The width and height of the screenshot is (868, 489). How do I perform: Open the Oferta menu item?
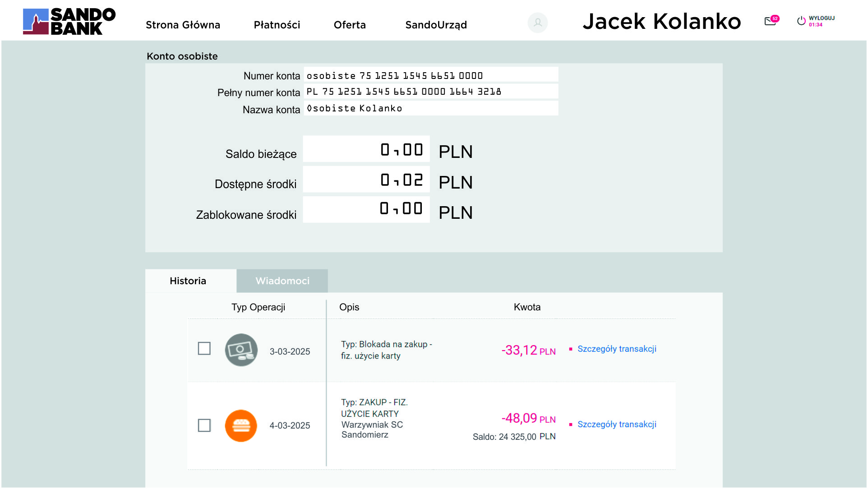pos(350,25)
